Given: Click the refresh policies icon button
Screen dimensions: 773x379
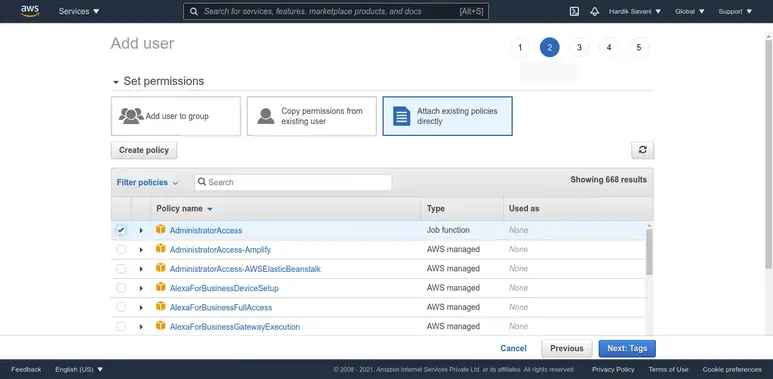Looking at the screenshot, I should click(x=642, y=150).
